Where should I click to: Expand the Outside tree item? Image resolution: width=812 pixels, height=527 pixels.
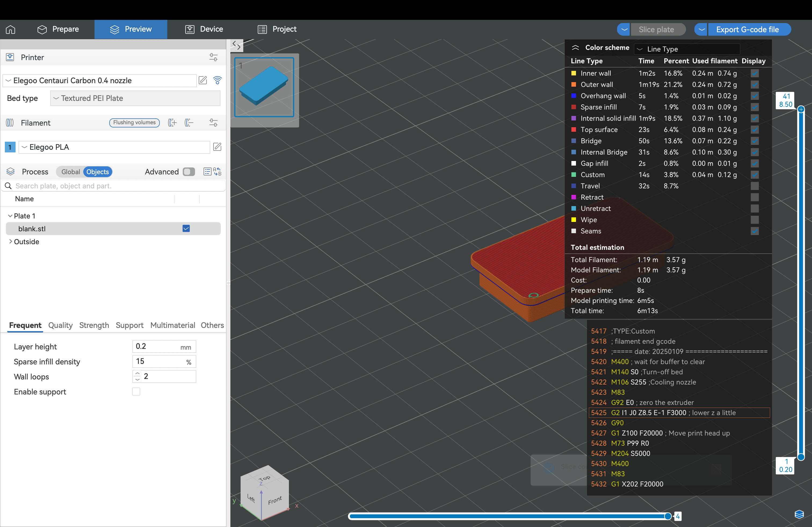10,242
